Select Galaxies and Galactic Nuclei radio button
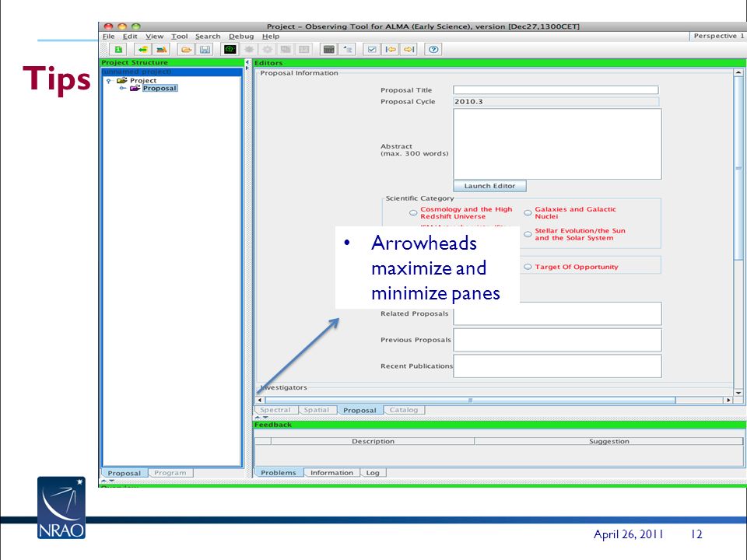This screenshot has width=747, height=560. pyautogui.click(x=528, y=213)
